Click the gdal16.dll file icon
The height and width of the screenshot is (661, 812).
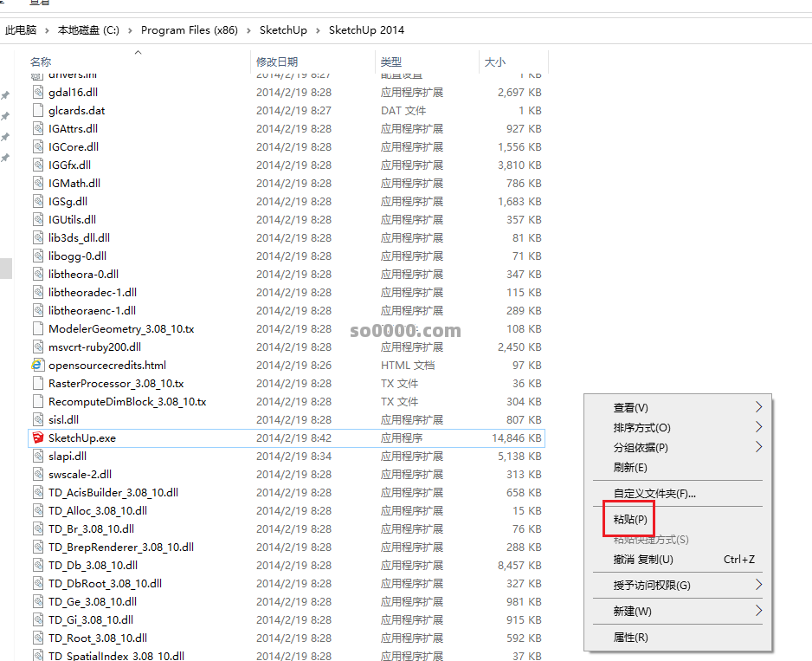pyautogui.click(x=38, y=93)
